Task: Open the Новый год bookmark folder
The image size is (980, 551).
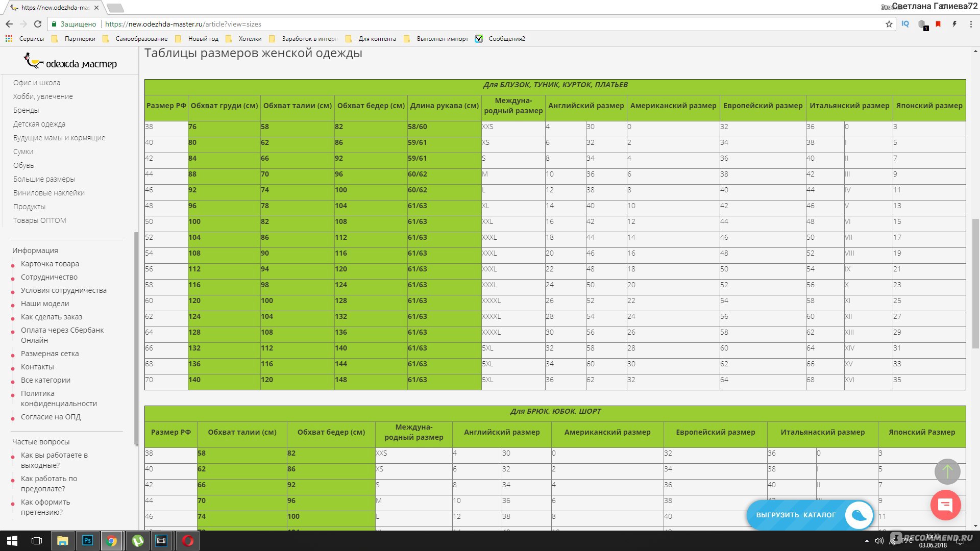Action: point(197,39)
